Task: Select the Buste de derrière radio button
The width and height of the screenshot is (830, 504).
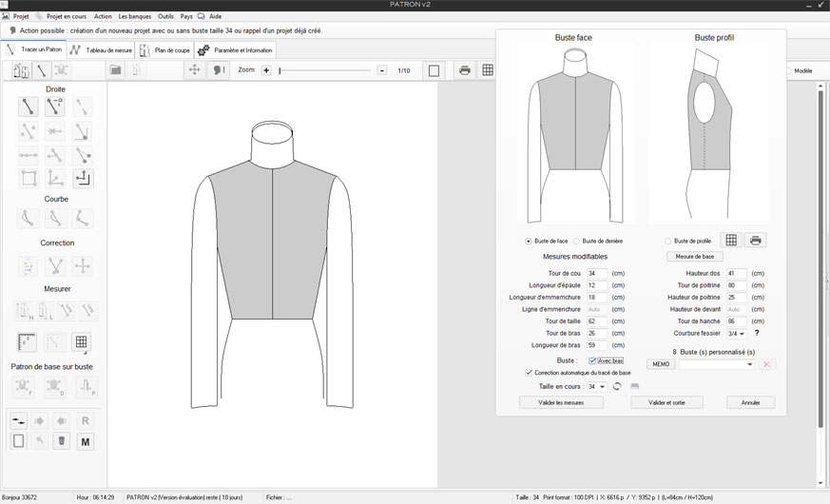Action: 577,242
